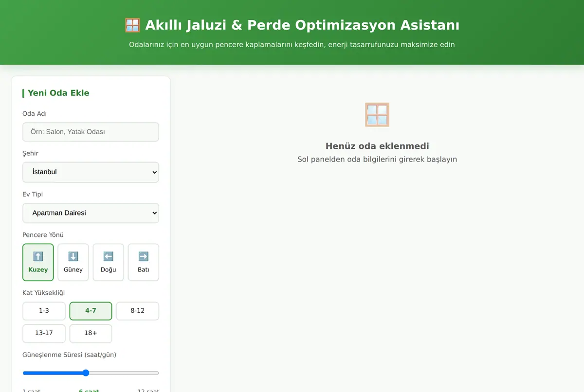Screen dimensions: 584x392
Task: Open the Şehir dropdown showing İstanbul
Action: point(91,172)
